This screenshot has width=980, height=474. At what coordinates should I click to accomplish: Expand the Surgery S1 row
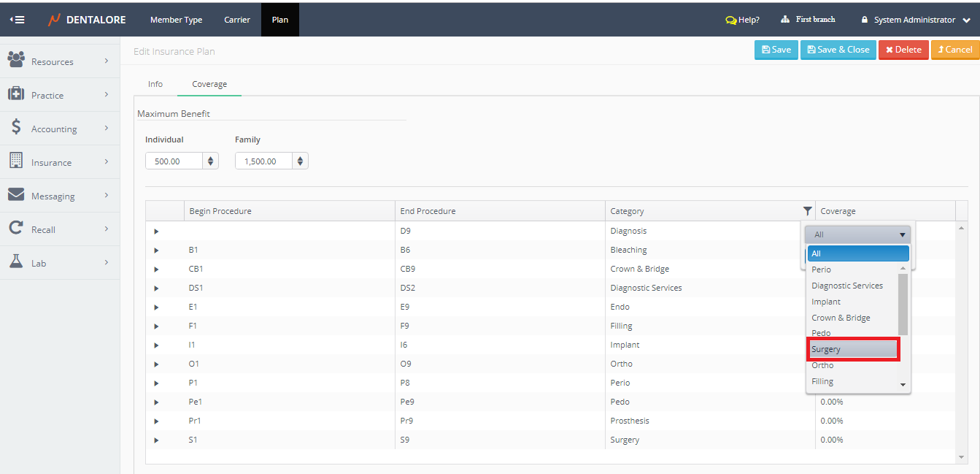156,440
